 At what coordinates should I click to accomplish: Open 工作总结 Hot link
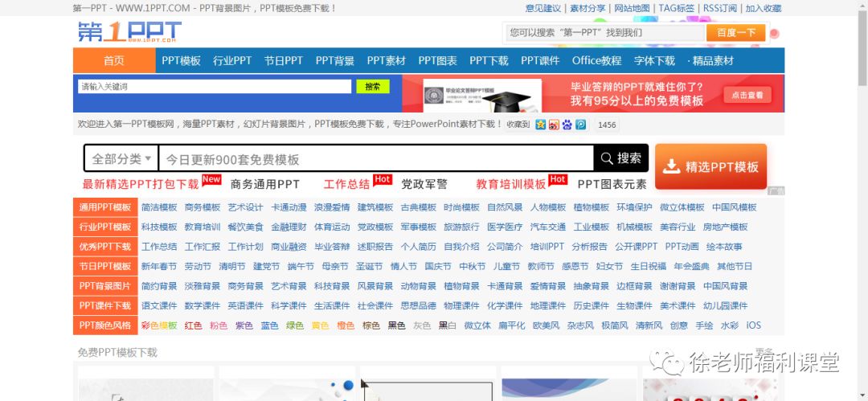(346, 184)
